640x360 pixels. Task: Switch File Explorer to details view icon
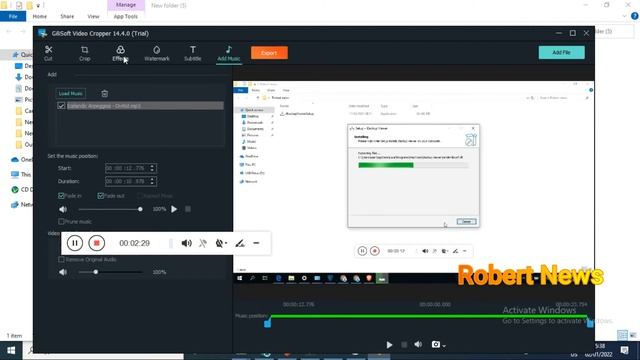point(622,335)
